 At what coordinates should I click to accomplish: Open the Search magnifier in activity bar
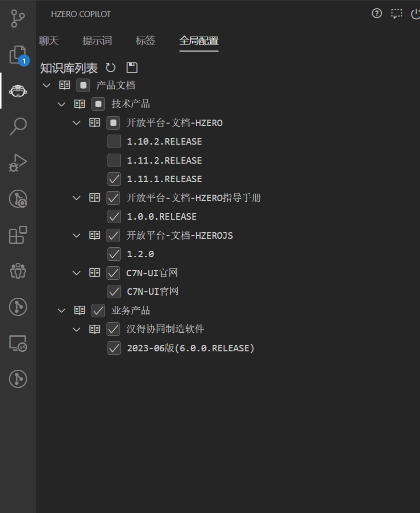click(x=18, y=126)
